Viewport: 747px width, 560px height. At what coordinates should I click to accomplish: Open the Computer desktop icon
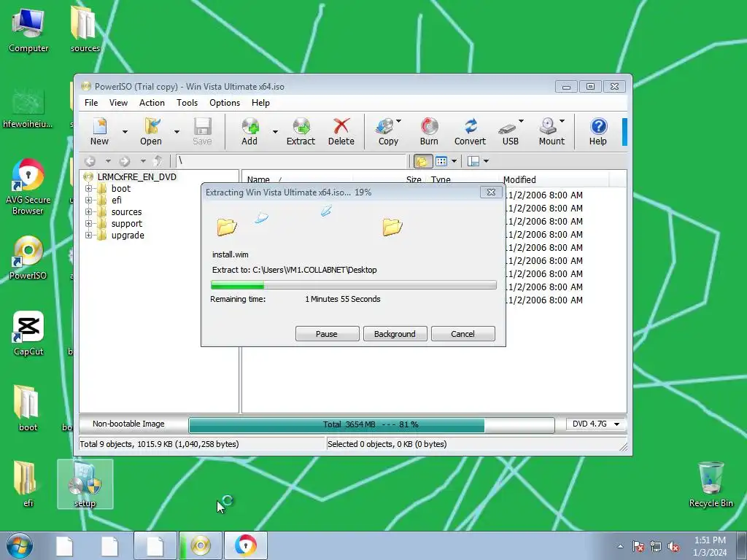28,30
